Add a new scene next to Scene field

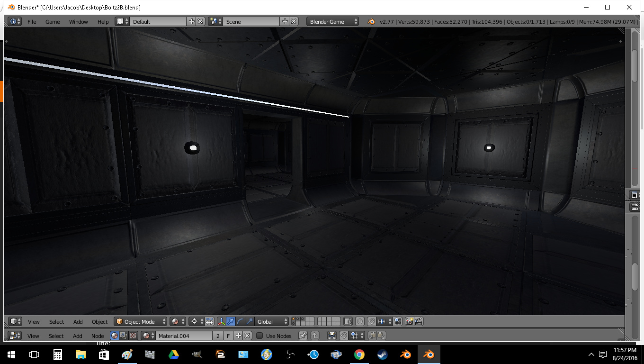pos(285,21)
